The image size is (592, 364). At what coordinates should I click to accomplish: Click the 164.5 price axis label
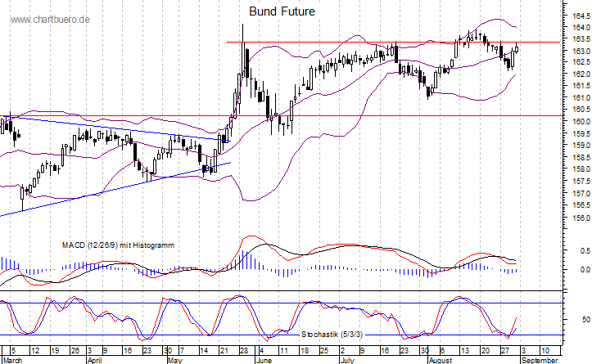pyautogui.click(x=581, y=16)
